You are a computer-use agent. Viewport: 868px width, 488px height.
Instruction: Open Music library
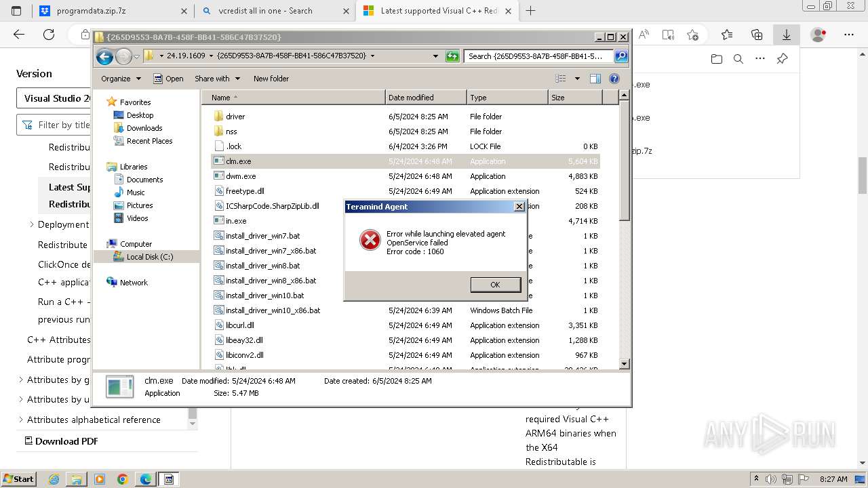(136, 192)
